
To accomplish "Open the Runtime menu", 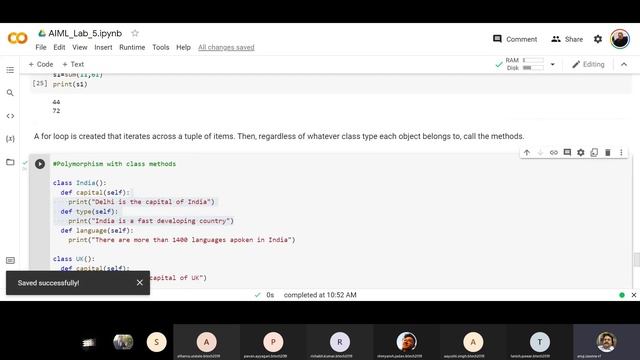I will [132, 47].
